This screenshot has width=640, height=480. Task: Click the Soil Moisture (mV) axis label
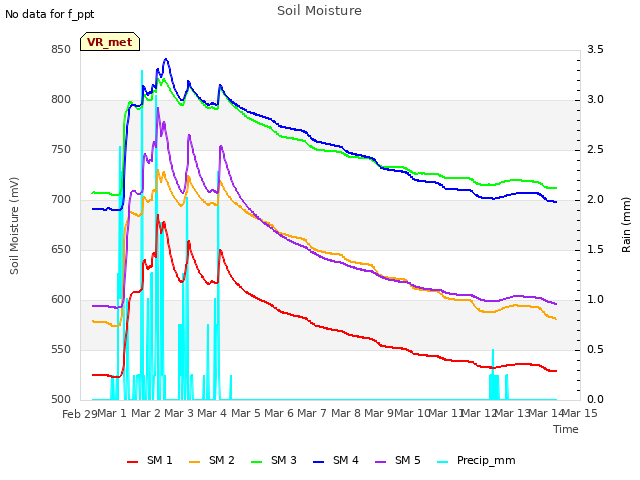pos(14,226)
